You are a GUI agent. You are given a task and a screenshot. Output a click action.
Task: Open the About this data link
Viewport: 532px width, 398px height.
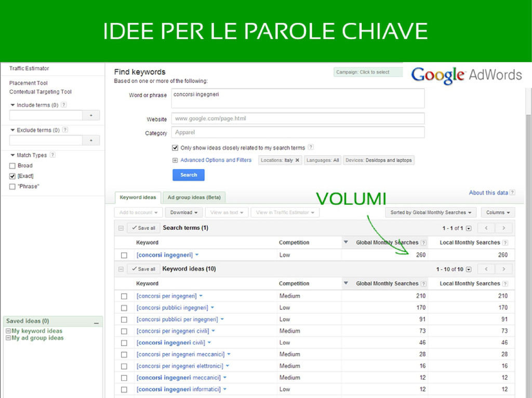tap(488, 193)
